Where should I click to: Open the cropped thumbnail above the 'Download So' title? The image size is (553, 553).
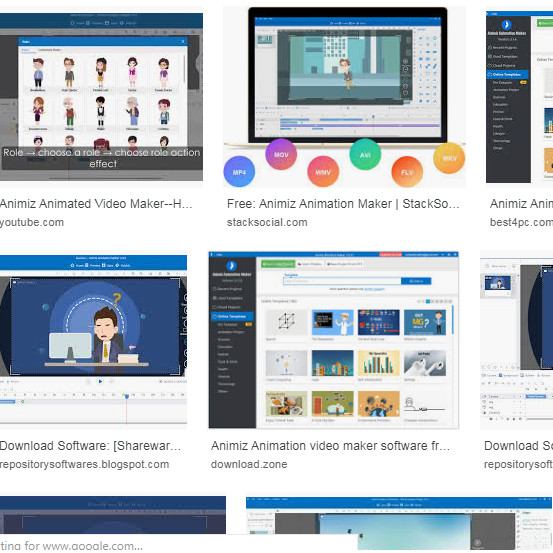click(517, 340)
